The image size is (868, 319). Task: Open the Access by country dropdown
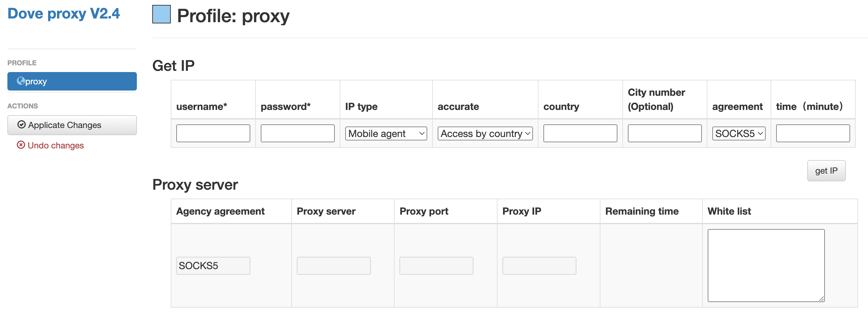tap(485, 134)
